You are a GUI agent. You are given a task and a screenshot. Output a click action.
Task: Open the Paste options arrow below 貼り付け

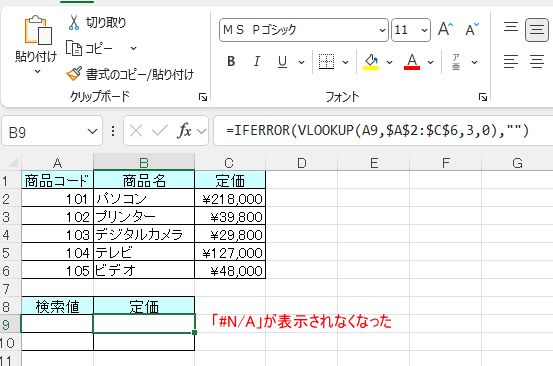pos(37,72)
